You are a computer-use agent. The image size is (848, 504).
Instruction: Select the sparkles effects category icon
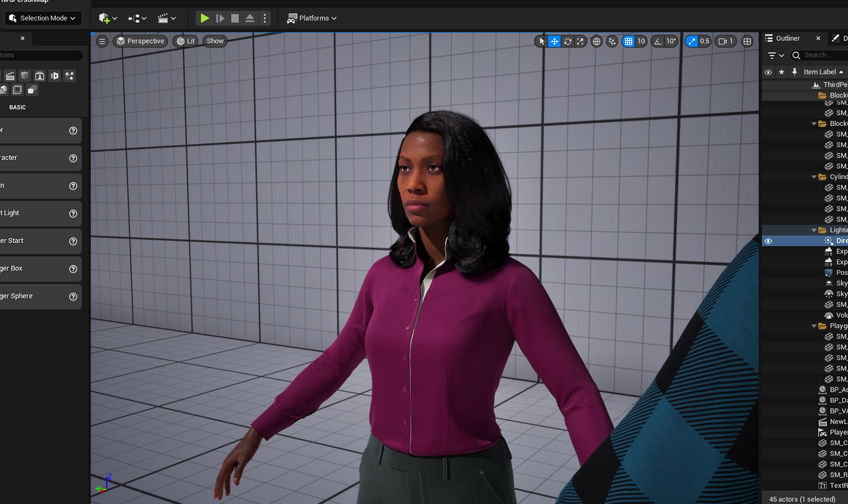pos(69,76)
